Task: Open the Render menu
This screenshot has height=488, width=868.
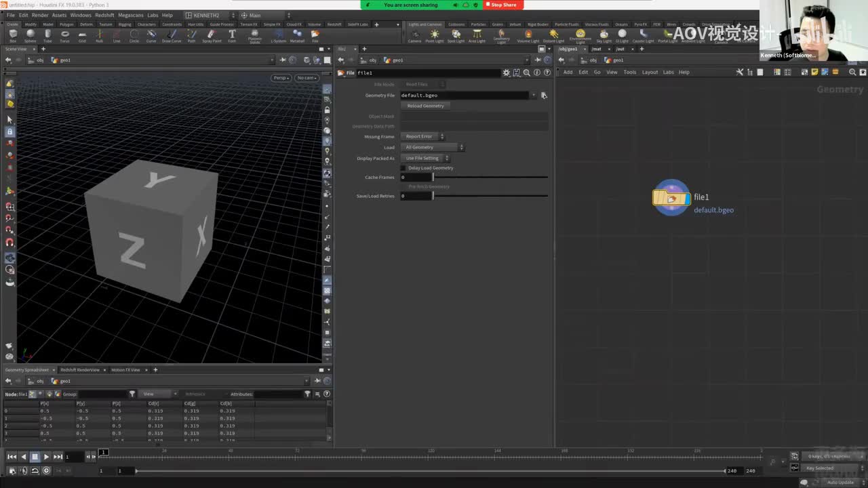Action: tap(40, 15)
